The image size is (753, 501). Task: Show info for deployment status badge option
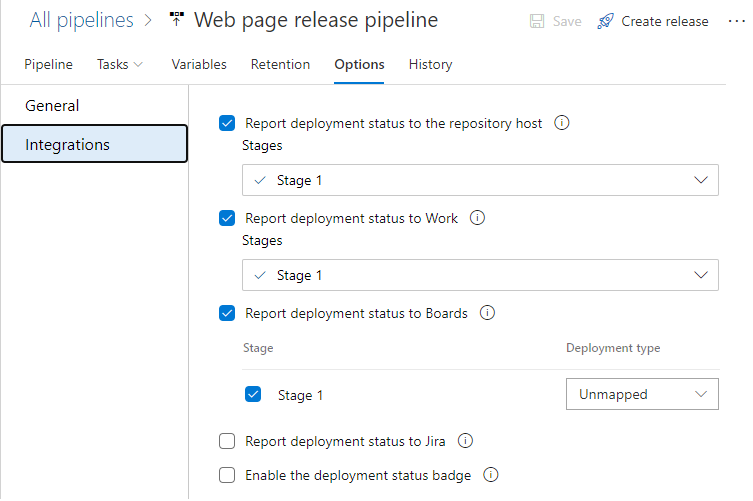tap(490, 475)
